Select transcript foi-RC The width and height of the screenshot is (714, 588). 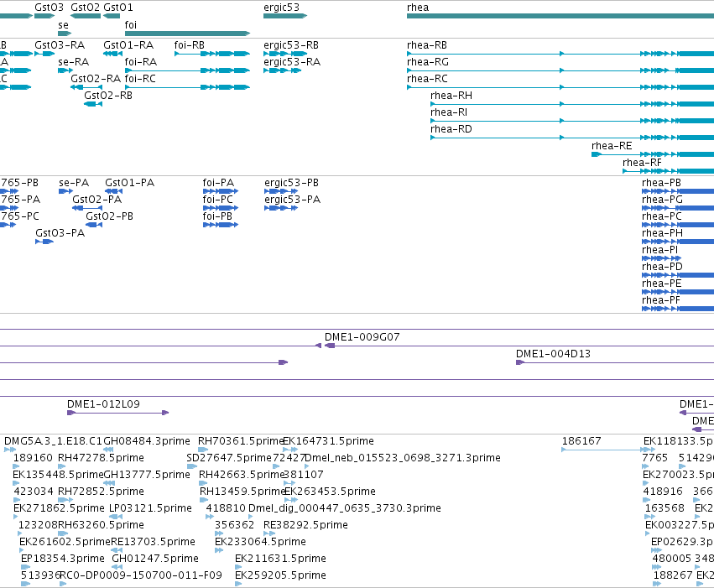click(x=140, y=79)
